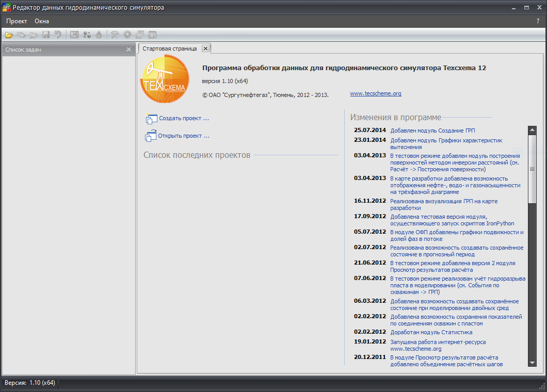Close the Стартовая страница tab
This screenshot has width=547, height=392.
click(x=206, y=48)
